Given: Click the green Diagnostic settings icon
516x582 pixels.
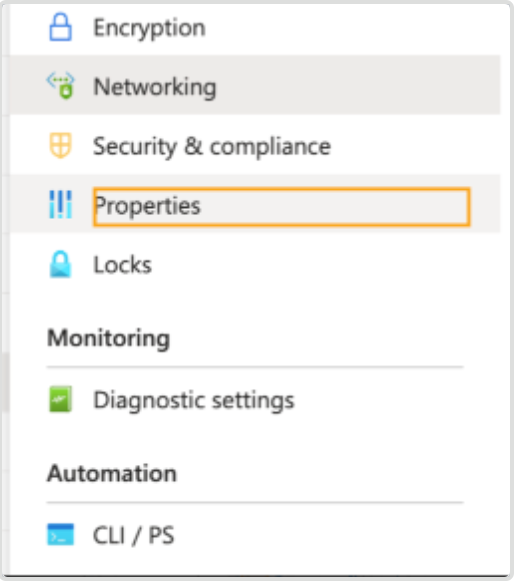Looking at the screenshot, I should pos(61,399).
